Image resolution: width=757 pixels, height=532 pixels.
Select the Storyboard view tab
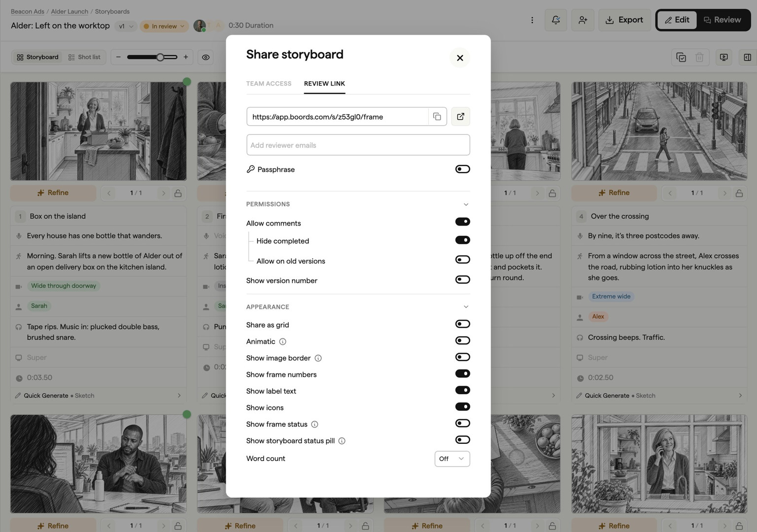[x=37, y=57]
